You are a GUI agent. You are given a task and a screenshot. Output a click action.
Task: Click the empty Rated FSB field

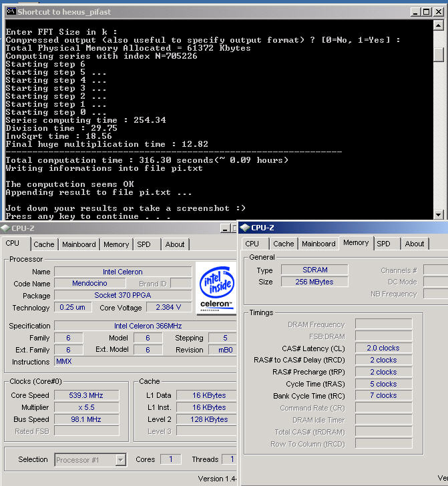tap(87, 431)
